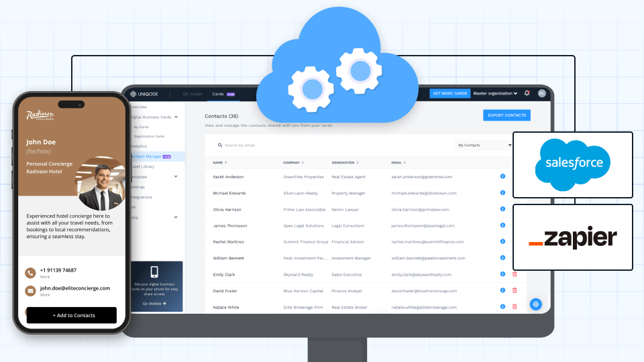Open Analytics in sidebar
Screen dimensions: 644x362
pyautogui.click(x=138, y=146)
